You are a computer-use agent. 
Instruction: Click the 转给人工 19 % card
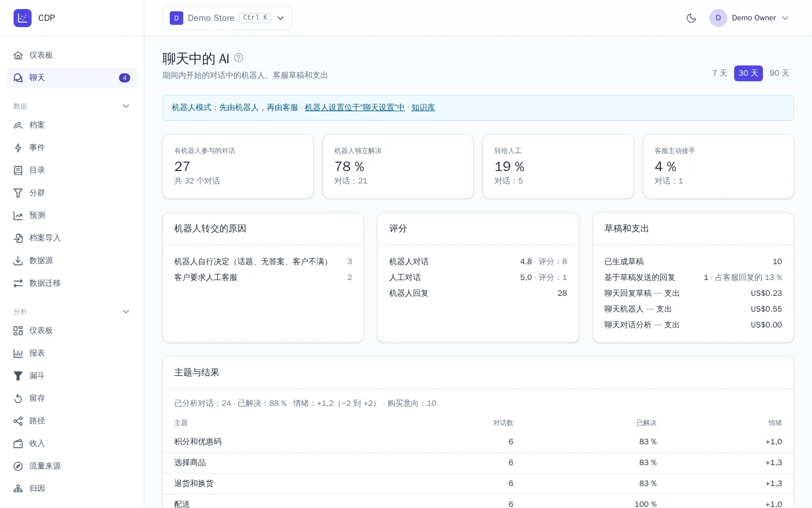click(x=558, y=167)
